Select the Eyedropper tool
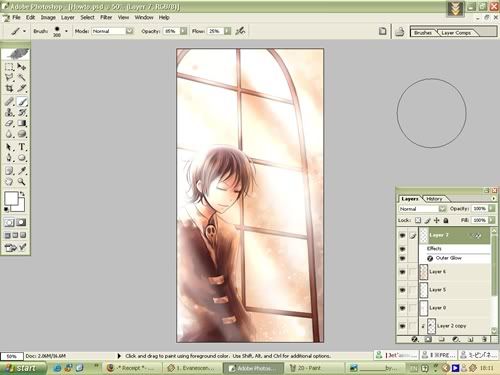The image size is (500, 375). [22, 171]
